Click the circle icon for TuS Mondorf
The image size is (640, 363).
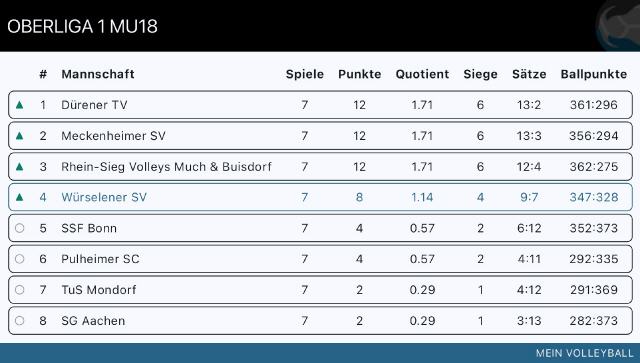19,290
